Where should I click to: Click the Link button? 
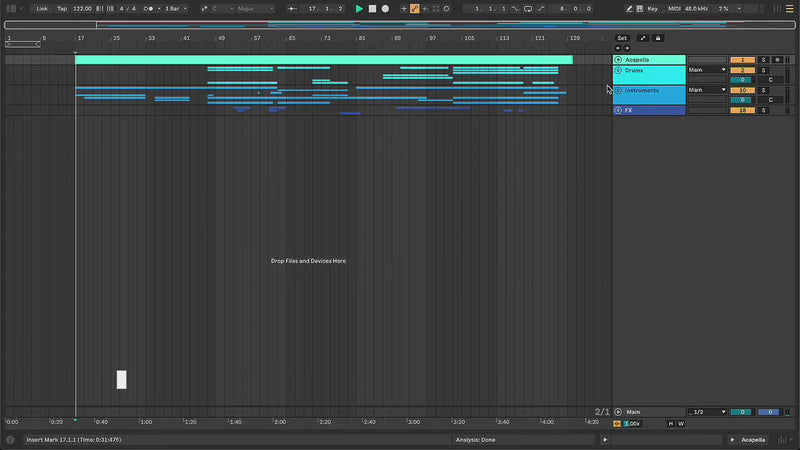coord(42,8)
